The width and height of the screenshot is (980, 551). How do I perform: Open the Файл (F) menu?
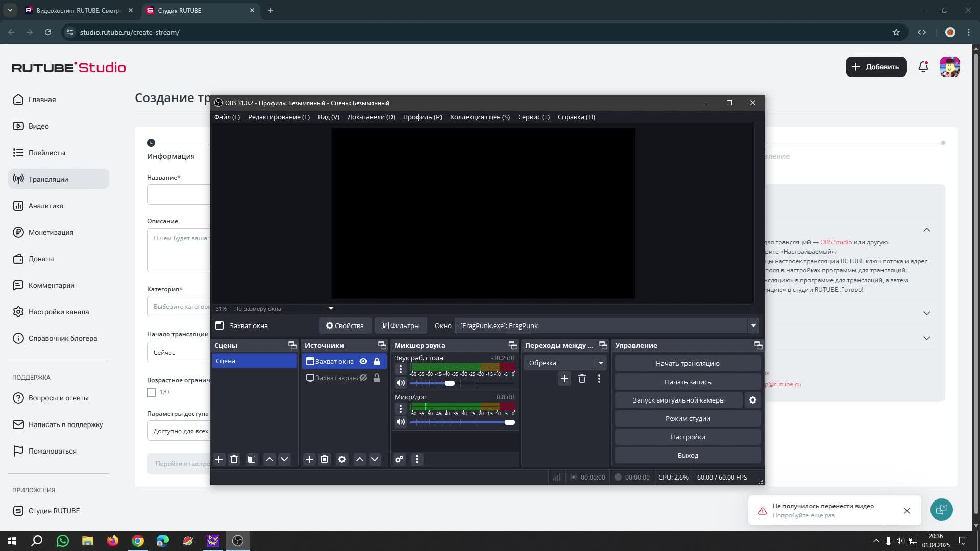227,117
